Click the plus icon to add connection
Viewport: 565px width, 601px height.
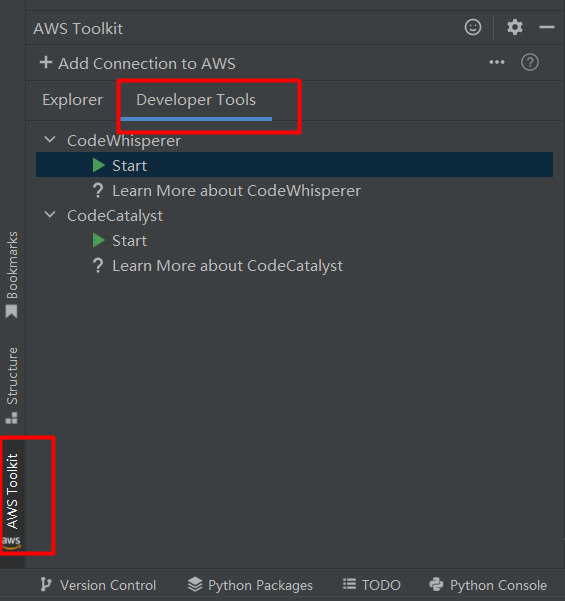(x=46, y=62)
